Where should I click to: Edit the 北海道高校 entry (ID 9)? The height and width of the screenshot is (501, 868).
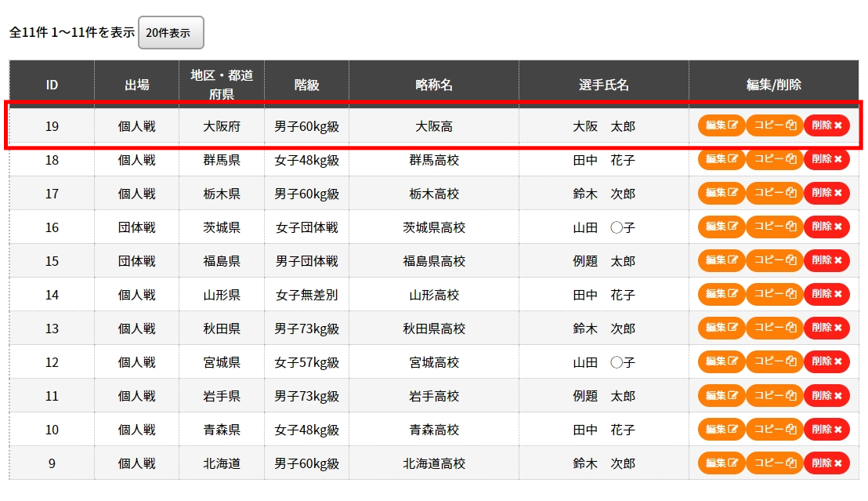[x=721, y=463]
